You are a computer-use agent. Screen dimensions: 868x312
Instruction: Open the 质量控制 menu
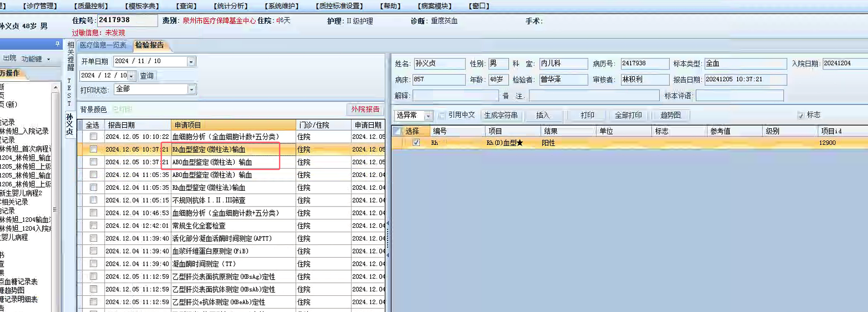point(91,6)
